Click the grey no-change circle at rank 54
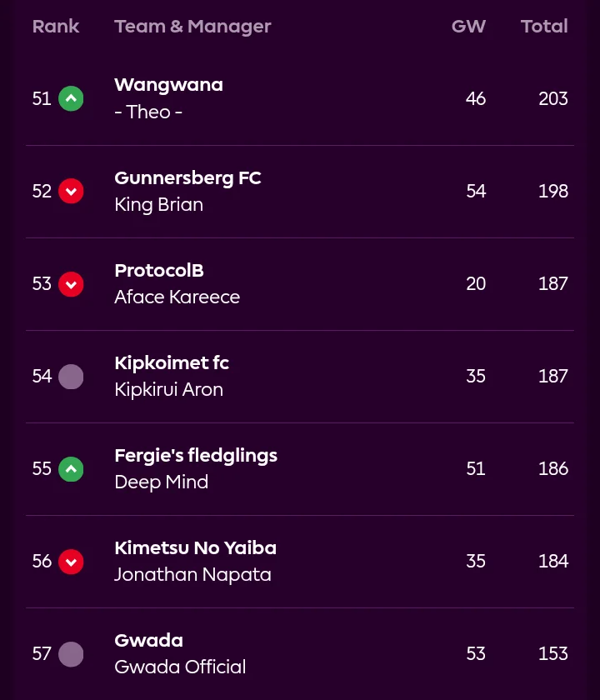600x700 pixels. (71, 377)
